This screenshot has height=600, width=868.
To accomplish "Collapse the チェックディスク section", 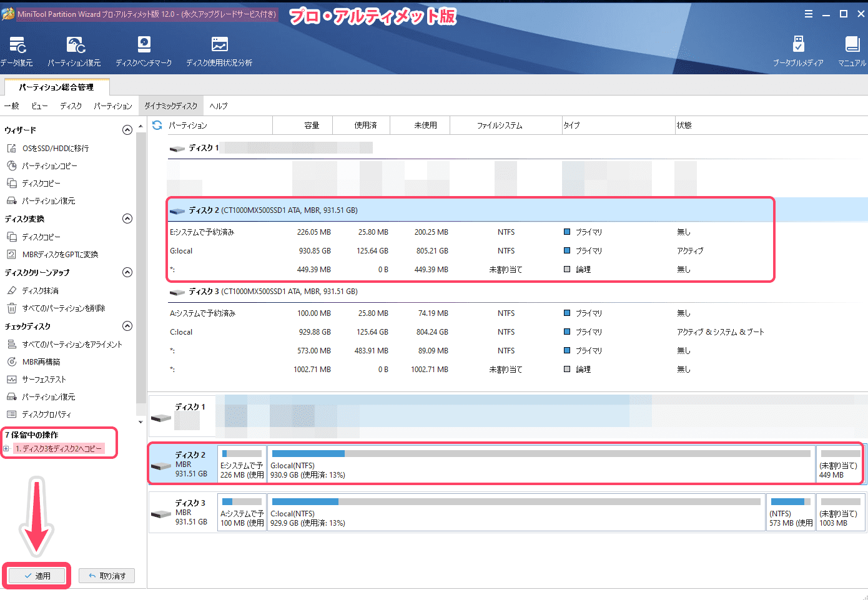I will pyautogui.click(x=127, y=326).
